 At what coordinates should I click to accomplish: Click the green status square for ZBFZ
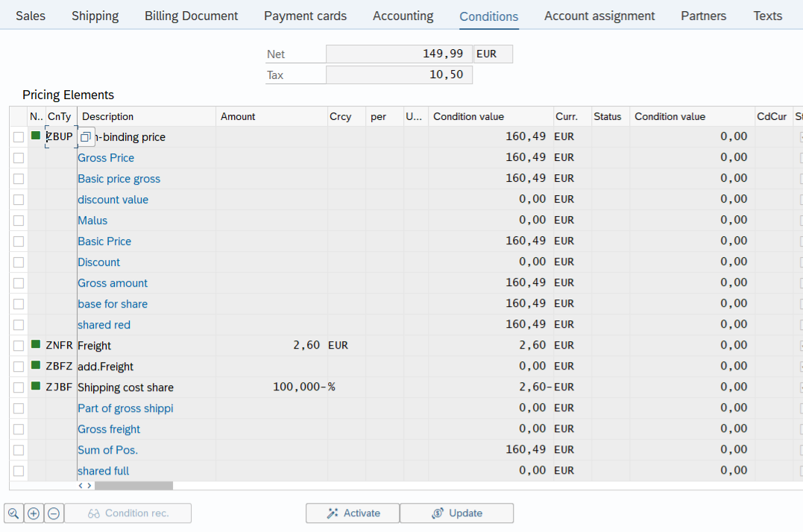coord(36,365)
